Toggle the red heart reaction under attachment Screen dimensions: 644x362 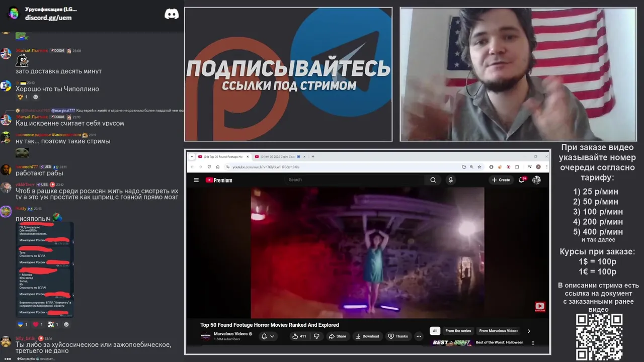point(38,324)
